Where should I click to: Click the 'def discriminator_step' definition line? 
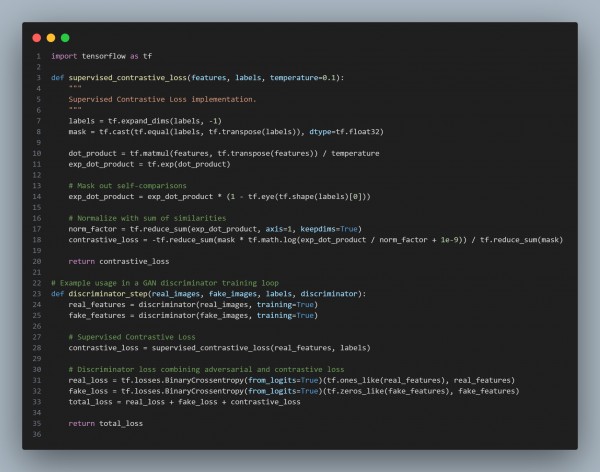[x=209, y=294]
